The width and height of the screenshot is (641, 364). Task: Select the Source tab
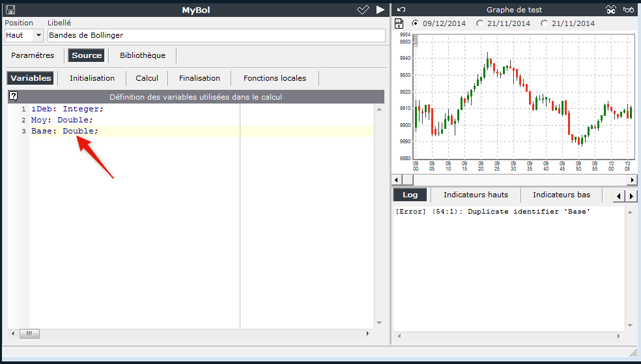coord(87,55)
